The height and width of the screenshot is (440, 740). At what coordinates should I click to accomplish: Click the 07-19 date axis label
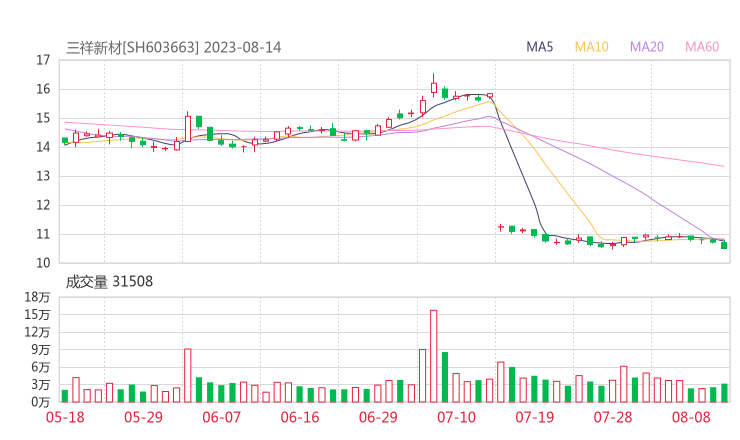[x=534, y=417]
